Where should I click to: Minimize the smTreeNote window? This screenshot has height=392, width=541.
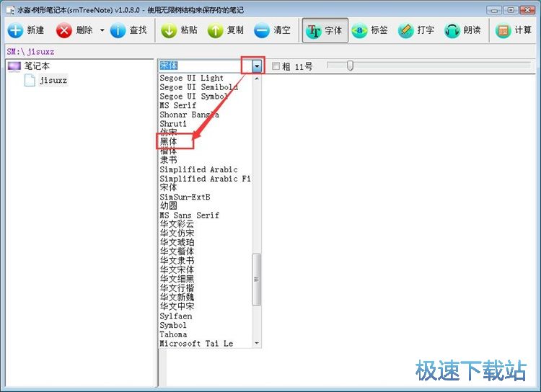coord(494,10)
